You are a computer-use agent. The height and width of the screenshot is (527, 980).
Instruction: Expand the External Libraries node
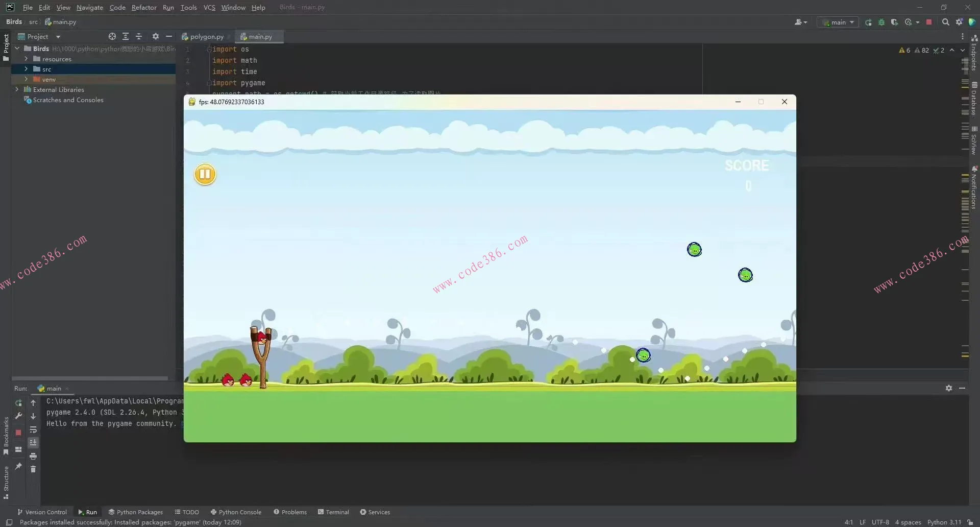pyautogui.click(x=17, y=89)
